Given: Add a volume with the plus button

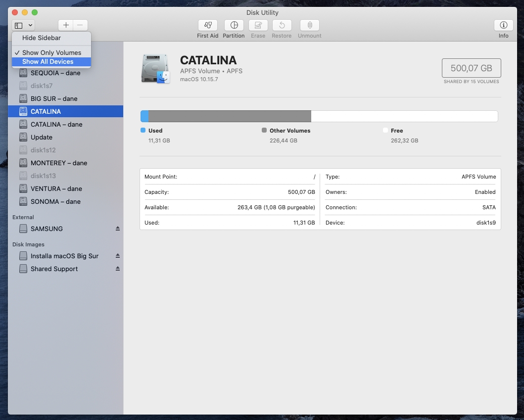Looking at the screenshot, I should 66,25.
